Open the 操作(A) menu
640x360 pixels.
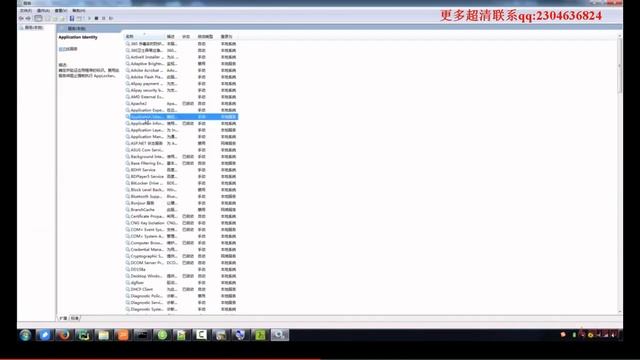(x=43, y=11)
